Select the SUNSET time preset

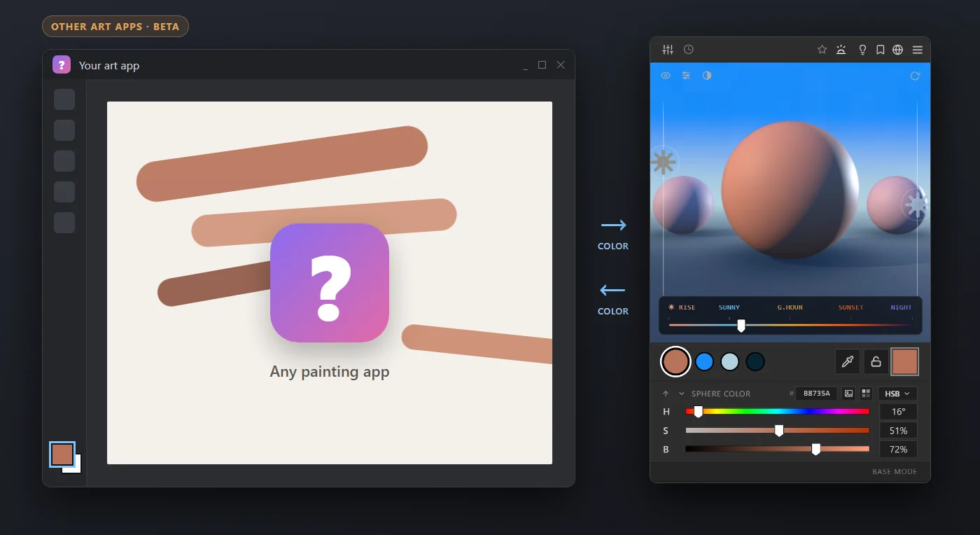[851, 307]
